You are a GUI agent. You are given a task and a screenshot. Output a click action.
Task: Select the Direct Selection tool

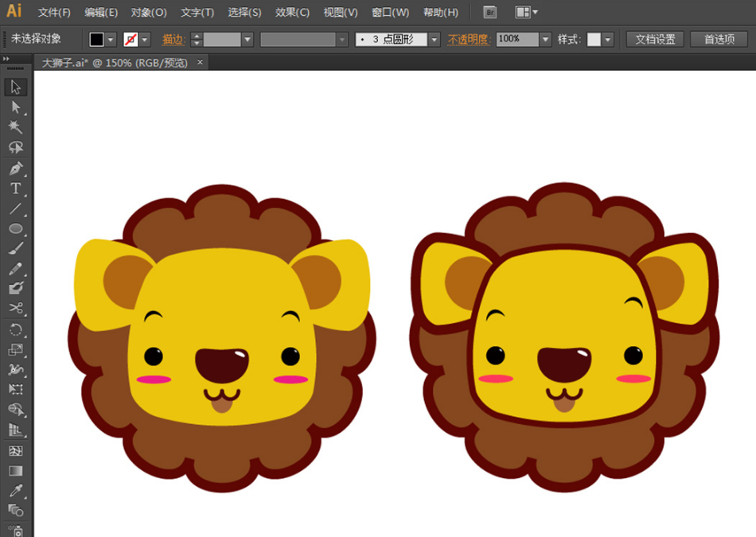(x=15, y=107)
